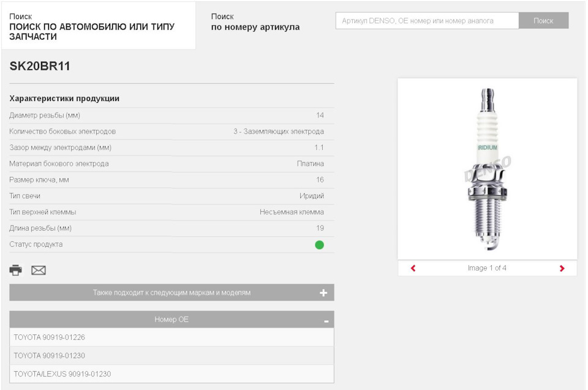Click the Размер ключа, мм label

[x=39, y=179]
